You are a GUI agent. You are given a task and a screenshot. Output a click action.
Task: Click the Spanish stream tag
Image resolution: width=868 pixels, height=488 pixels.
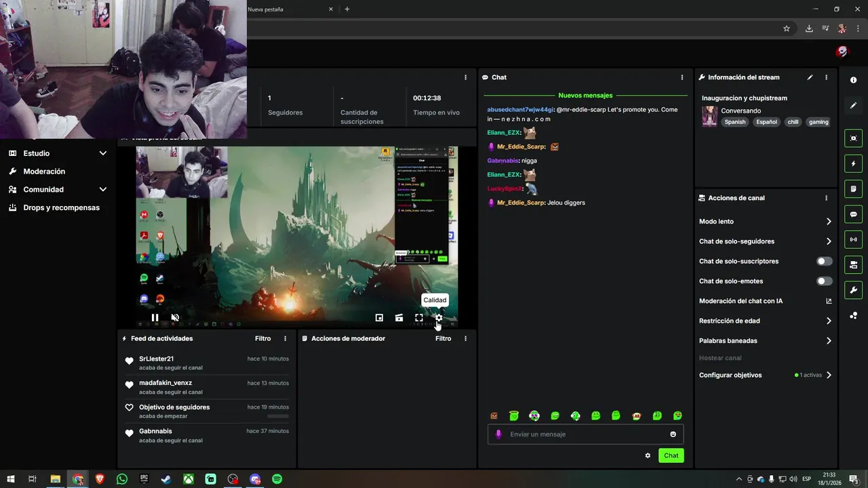734,122
